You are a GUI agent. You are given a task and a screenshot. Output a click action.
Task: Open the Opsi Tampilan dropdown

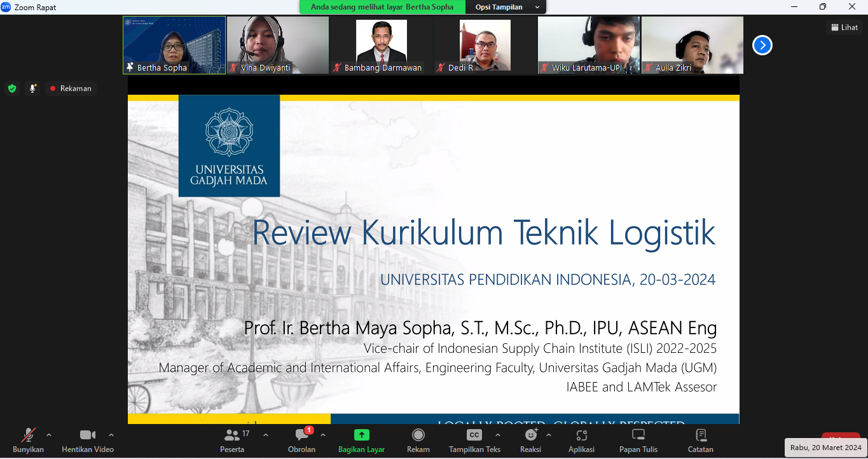point(507,7)
